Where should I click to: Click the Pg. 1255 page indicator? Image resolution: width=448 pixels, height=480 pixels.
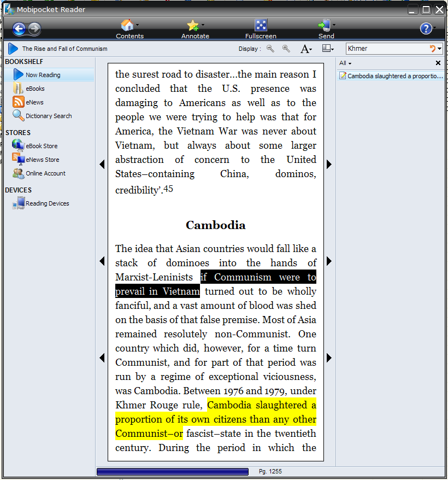point(270,472)
